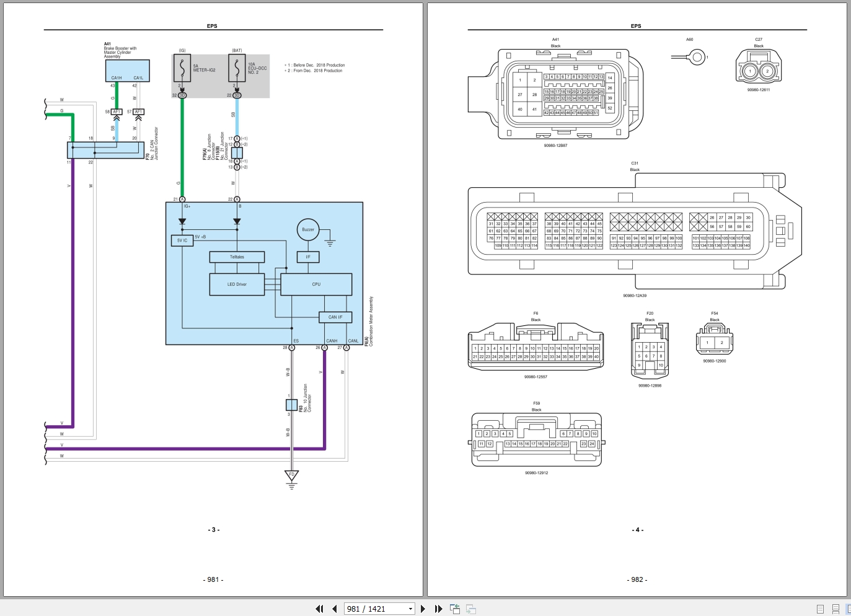Click the A60 ring terminal drawing

pos(689,58)
